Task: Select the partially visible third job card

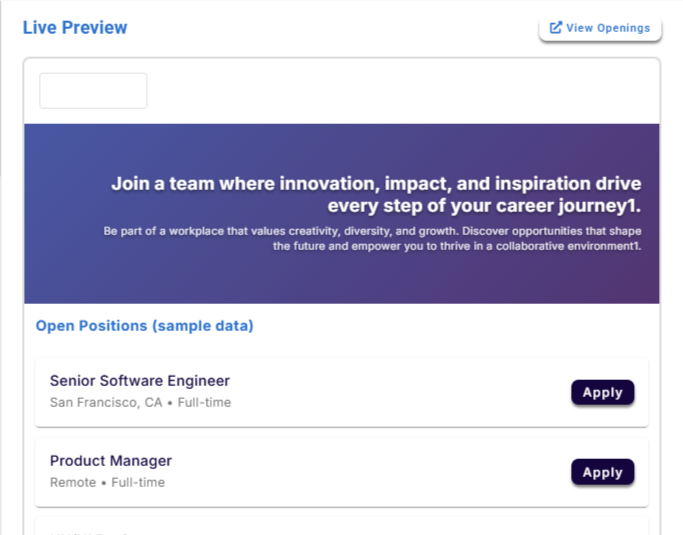Action: pos(341,527)
